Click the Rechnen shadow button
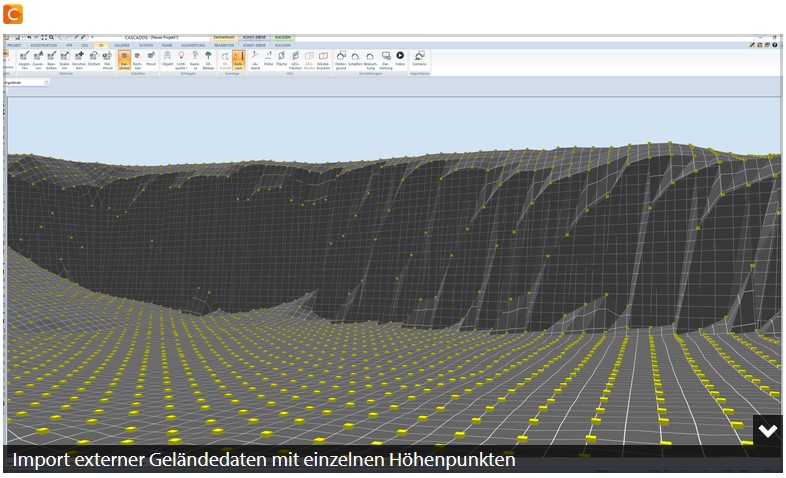Screen dimensions: 786x478 137,60
